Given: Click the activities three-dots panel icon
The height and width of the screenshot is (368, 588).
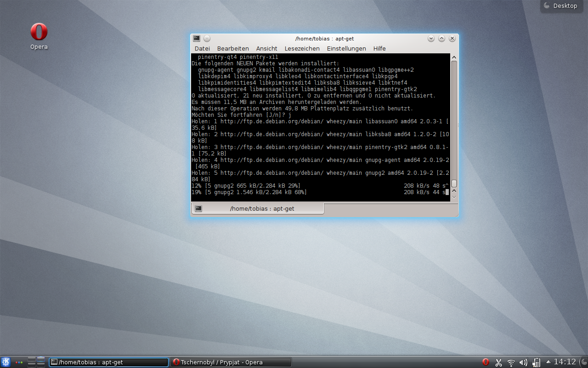Looking at the screenshot, I should (19, 362).
